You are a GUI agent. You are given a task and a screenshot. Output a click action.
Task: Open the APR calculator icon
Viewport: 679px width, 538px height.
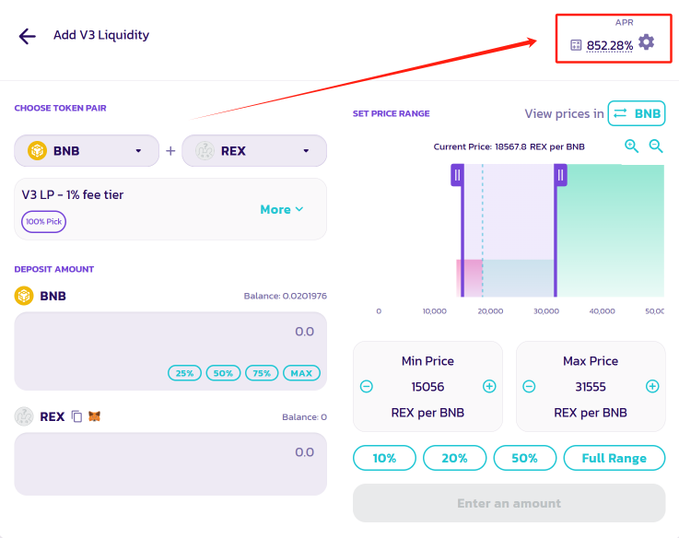click(576, 45)
